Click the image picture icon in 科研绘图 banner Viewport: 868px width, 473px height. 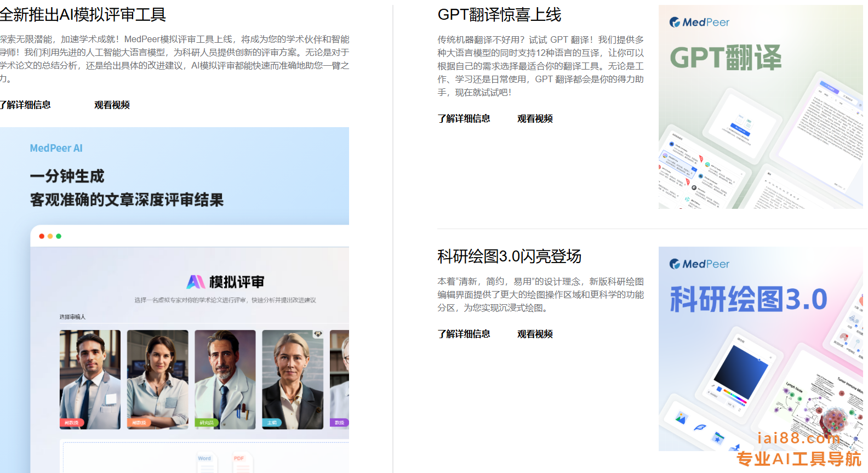(681, 418)
